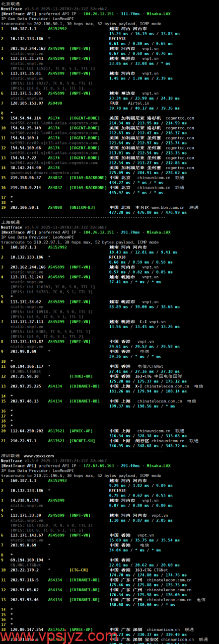Screen dimensions: 219x644
Task: Select hop IP 14.238.9.178
Action: click(24, 501)
